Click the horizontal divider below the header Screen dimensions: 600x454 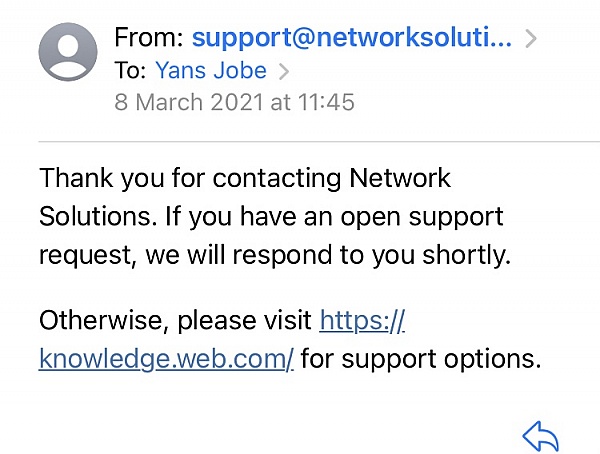coord(319,142)
